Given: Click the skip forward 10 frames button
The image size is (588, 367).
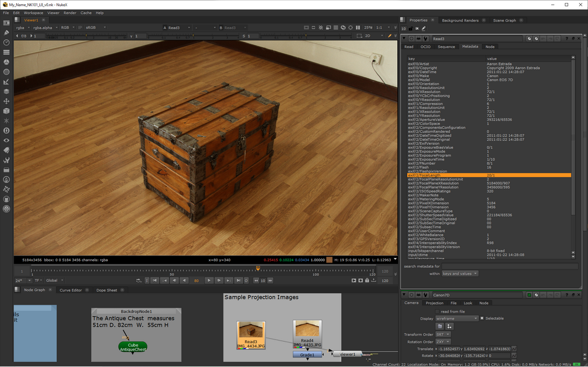Looking at the screenshot, I should 270,281.
